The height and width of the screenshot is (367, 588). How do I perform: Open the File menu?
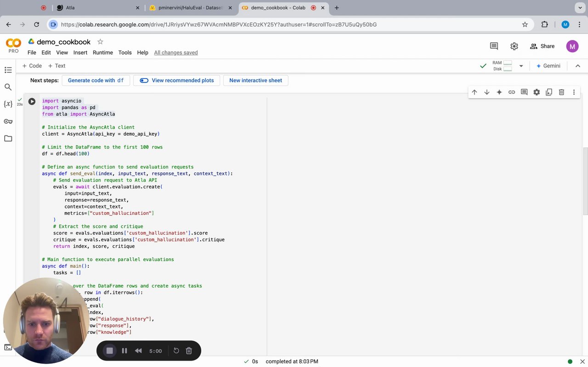click(32, 53)
